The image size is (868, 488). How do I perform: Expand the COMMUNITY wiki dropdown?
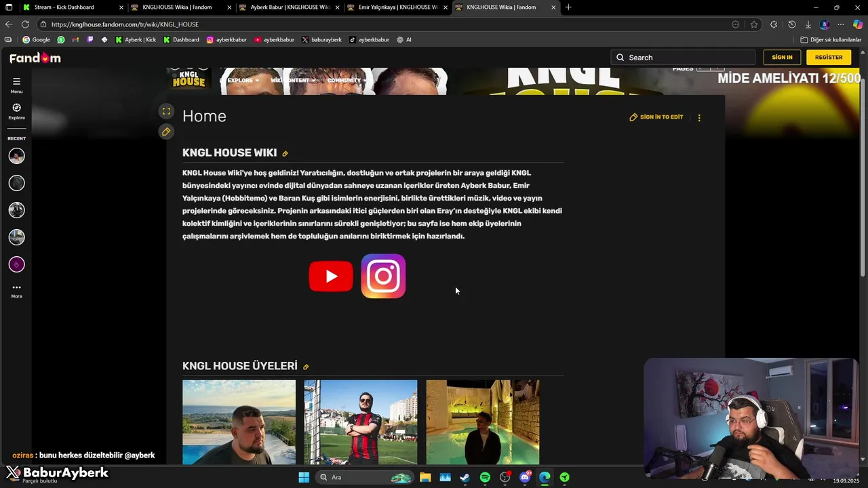tap(347, 81)
